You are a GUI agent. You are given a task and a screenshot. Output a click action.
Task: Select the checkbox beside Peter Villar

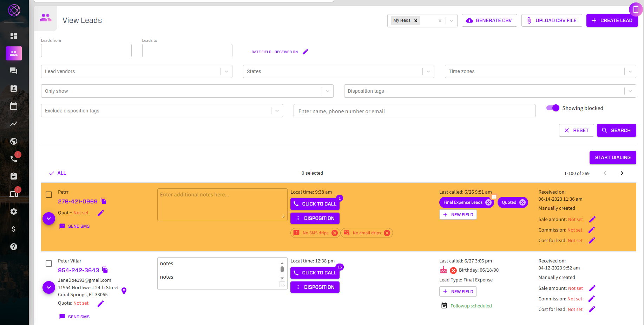49,263
